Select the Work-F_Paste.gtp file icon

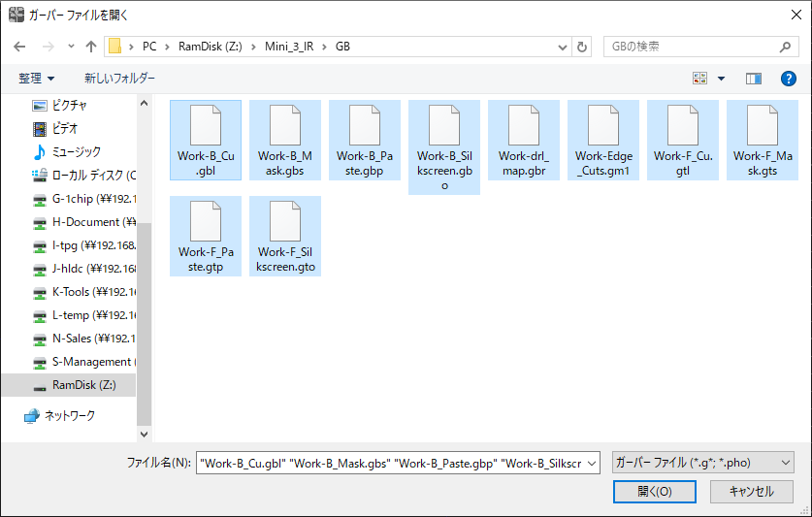coord(206,221)
